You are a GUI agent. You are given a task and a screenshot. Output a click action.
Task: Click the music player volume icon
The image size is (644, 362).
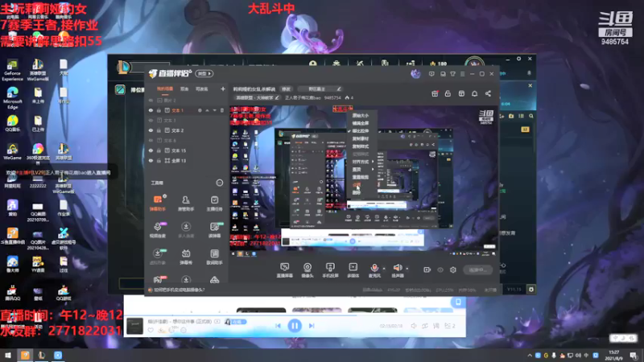point(414,326)
